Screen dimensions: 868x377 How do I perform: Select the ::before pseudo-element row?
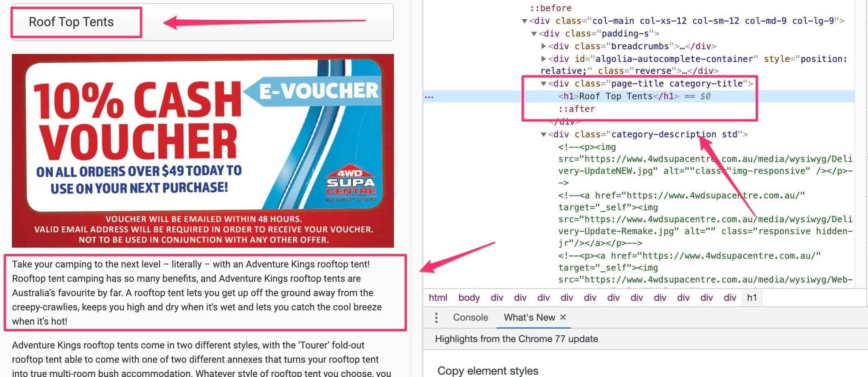coord(551,8)
